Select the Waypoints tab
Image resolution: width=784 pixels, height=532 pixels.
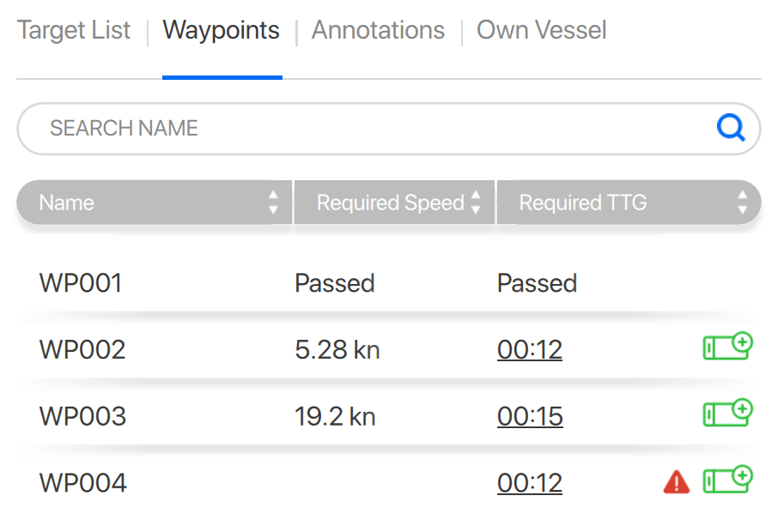point(222,31)
